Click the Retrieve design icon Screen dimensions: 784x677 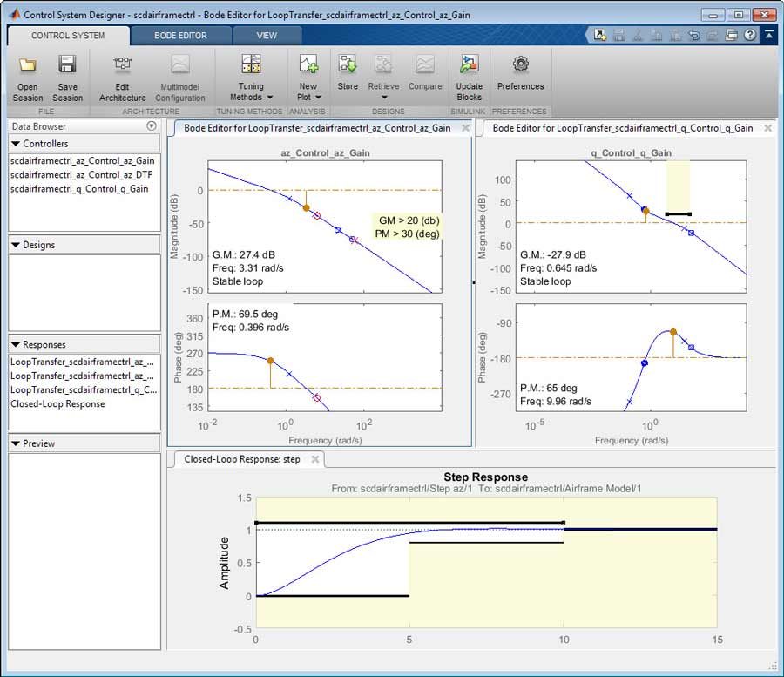tap(383, 64)
